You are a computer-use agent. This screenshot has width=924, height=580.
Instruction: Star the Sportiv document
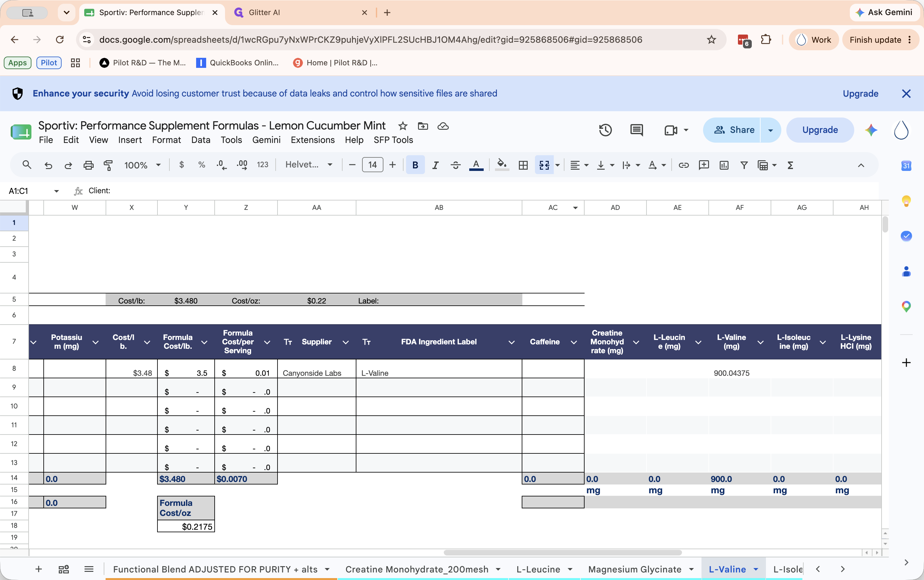click(x=403, y=126)
